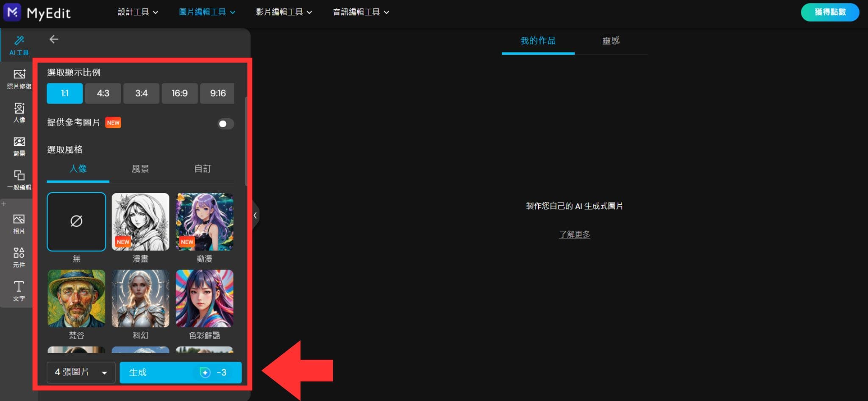Expand the 設計工具 menu

pyautogui.click(x=137, y=12)
